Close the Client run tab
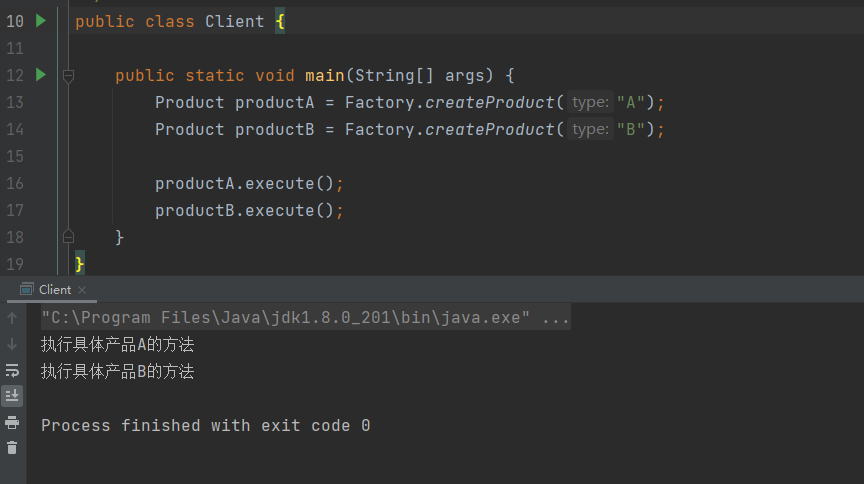 point(82,290)
